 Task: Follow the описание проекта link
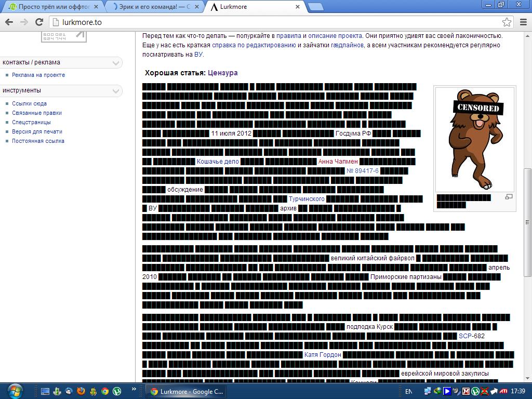tap(335, 36)
